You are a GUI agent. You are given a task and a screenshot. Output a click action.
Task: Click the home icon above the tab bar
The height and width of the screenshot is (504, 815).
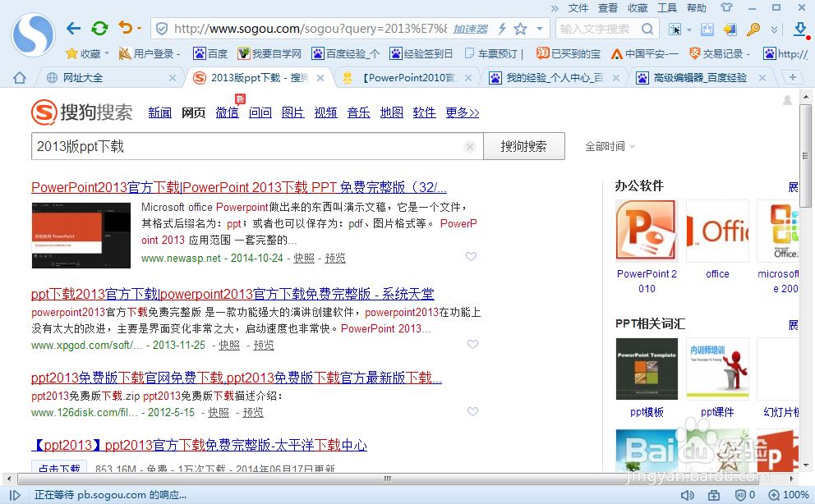pos(18,77)
